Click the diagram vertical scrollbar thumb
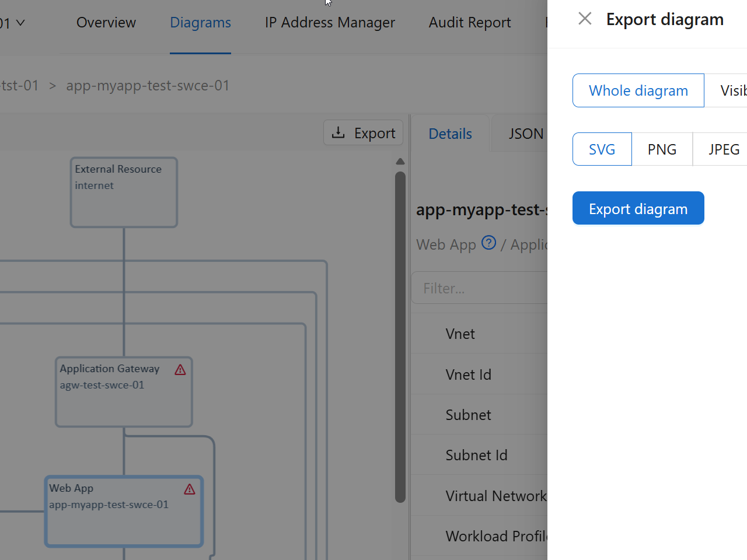This screenshot has width=747, height=560. tap(400, 337)
